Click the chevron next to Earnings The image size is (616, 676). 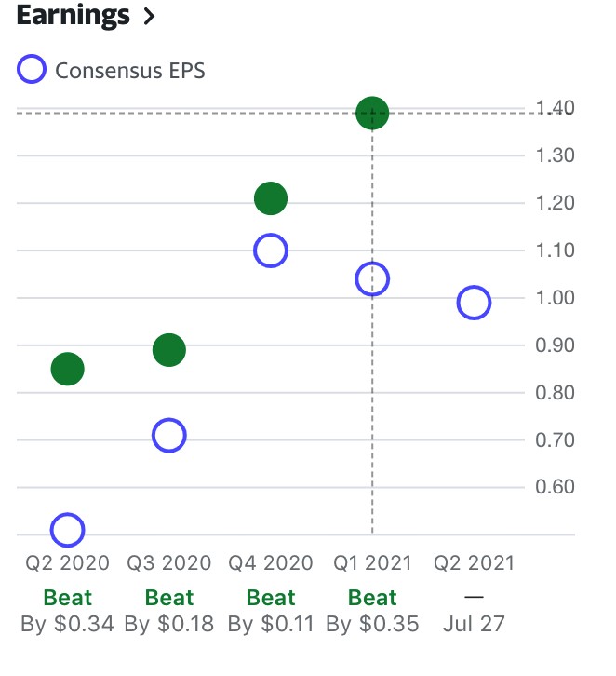148,17
